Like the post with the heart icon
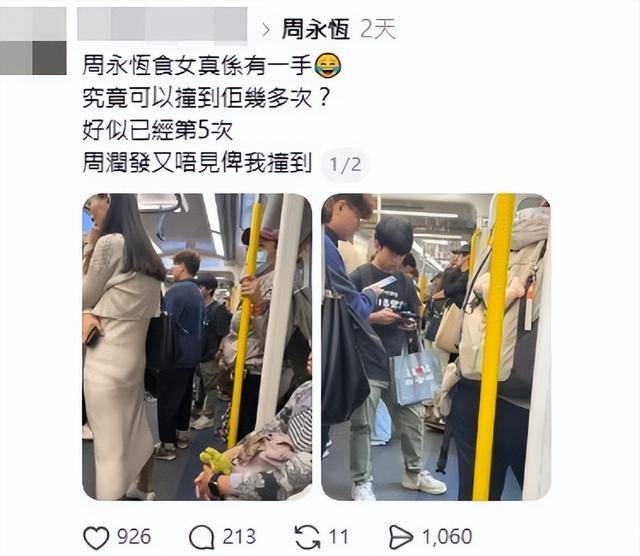The image size is (640, 556). click(x=96, y=537)
